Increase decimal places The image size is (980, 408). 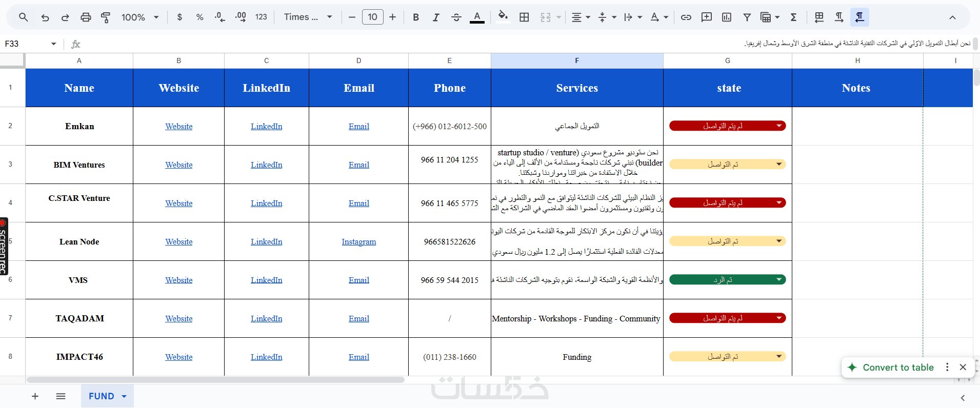pos(241,17)
